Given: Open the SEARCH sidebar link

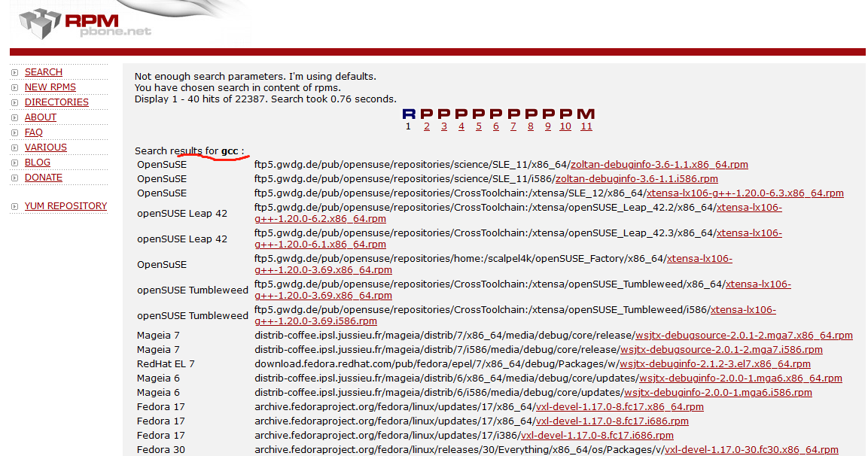Looking at the screenshot, I should point(43,72).
